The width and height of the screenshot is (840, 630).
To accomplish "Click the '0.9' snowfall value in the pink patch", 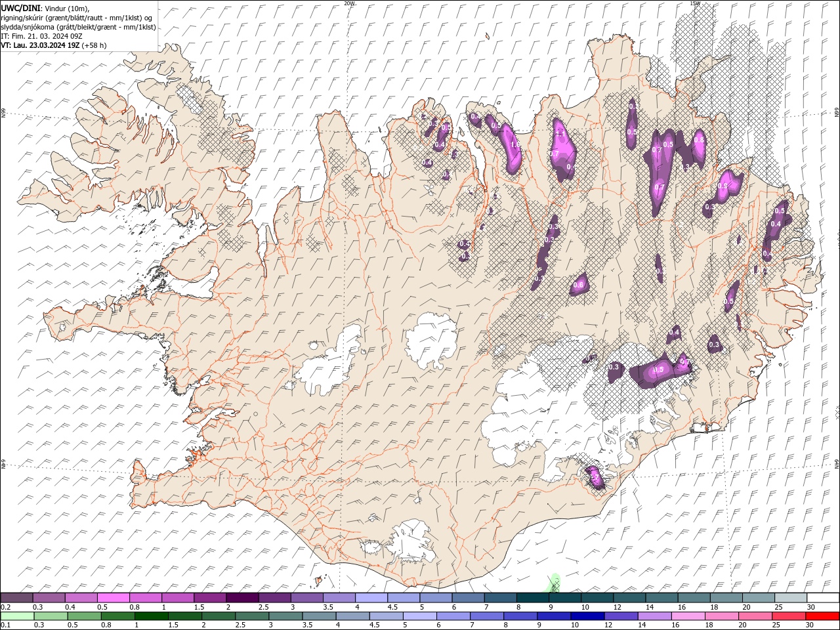I will pos(723,186).
